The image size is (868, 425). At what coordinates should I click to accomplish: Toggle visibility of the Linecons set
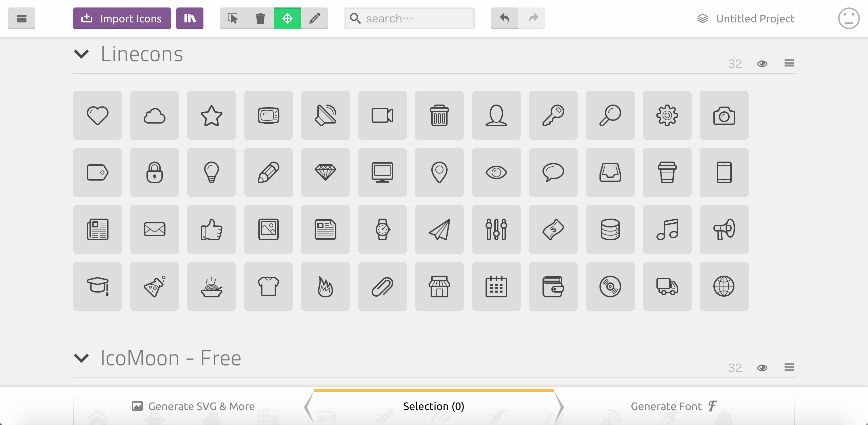point(762,63)
